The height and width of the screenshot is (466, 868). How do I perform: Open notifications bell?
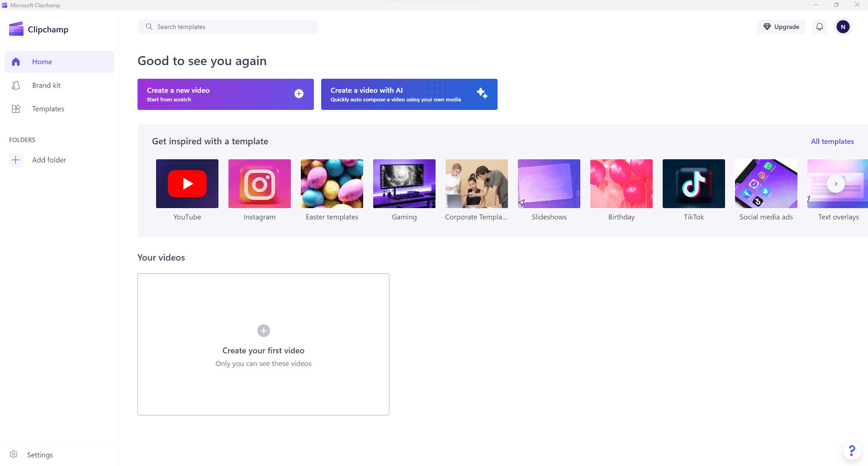coord(820,27)
